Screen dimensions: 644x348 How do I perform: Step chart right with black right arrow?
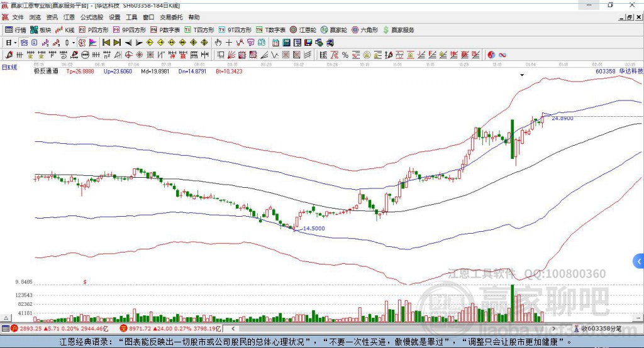click(x=139, y=43)
